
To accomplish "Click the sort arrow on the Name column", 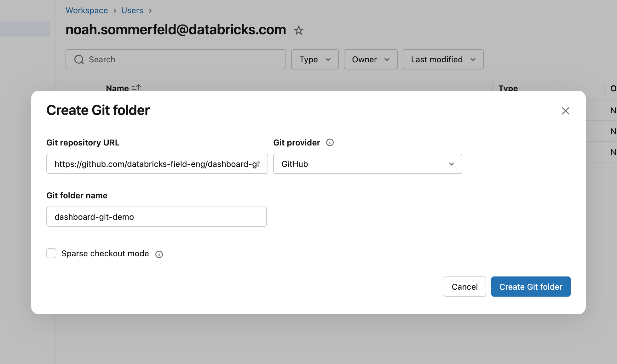I will 137,88.
